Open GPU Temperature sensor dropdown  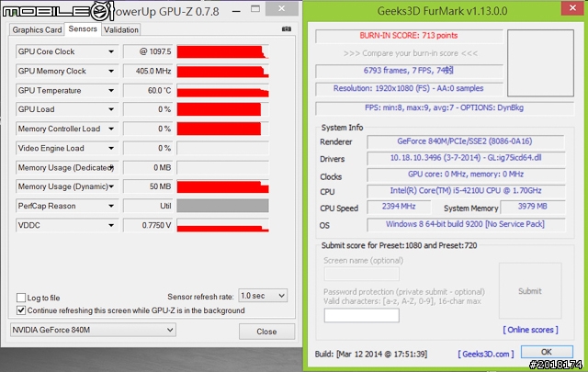(x=111, y=90)
